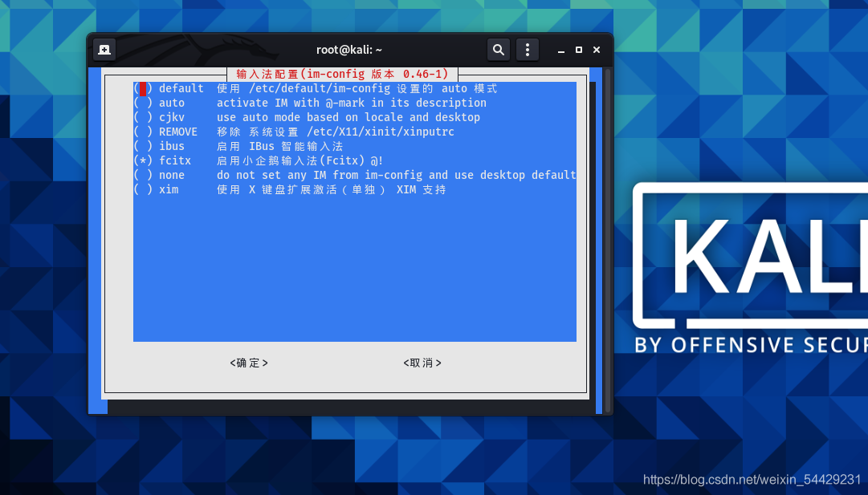Minimize the root@kali terminal window
Image resolution: width=868 pixels, height=495 pixels.
560,50
